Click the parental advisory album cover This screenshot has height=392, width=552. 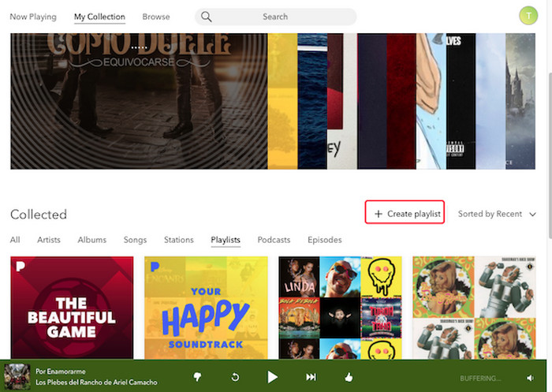point(461,101)
